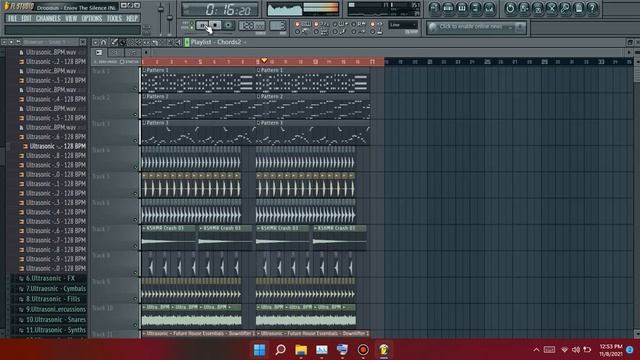
Task: Click the volume speaker icon in system tray
Action: click(576, 350)
